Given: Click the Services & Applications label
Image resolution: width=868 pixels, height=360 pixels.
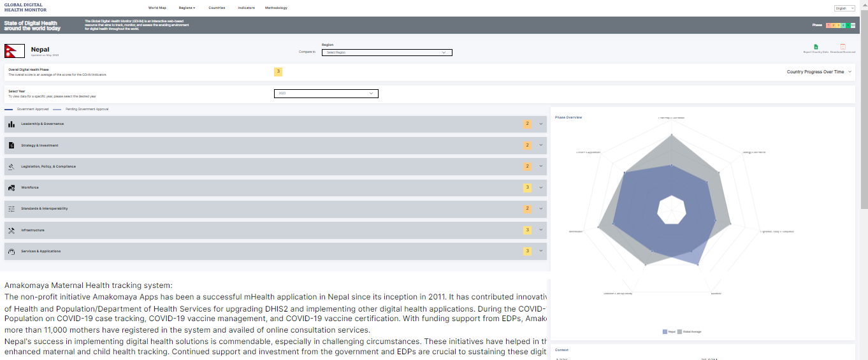Looking at the screenshot, I should [x=41, y=251].
